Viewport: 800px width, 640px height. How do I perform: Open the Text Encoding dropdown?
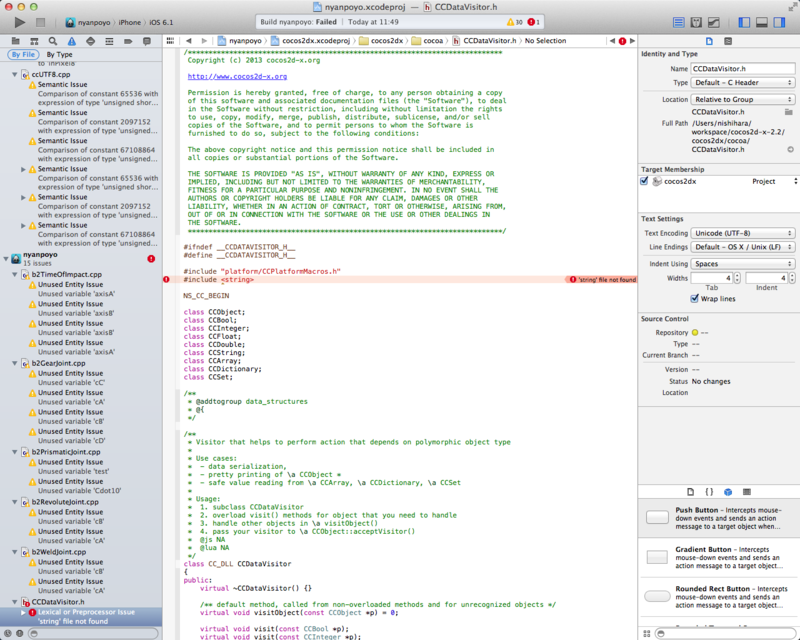(x=742, y=233)
